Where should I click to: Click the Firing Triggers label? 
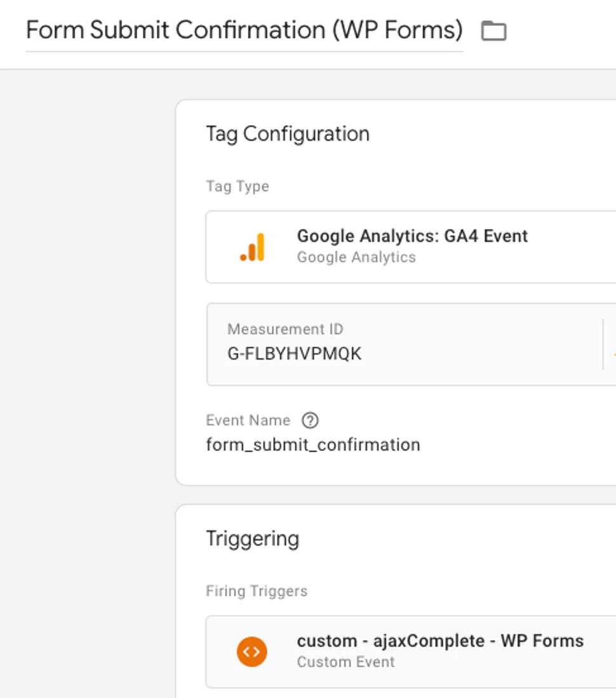pos(257,591)
